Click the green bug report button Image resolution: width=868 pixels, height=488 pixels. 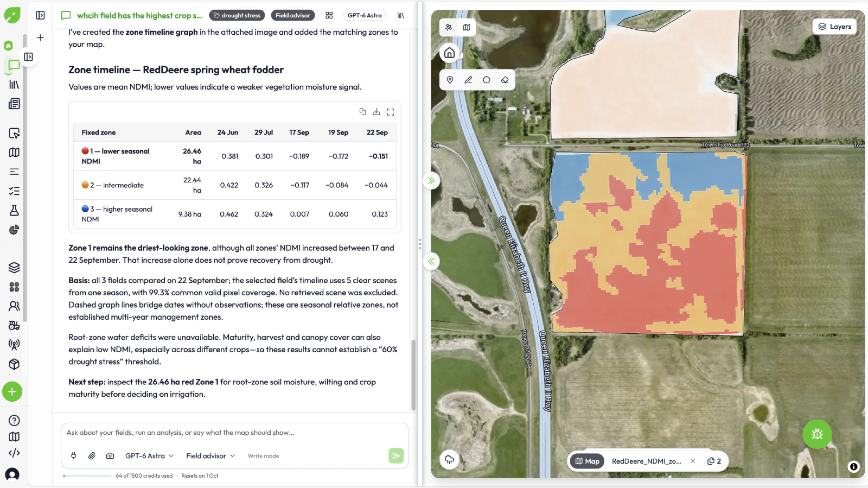[817, 434]
